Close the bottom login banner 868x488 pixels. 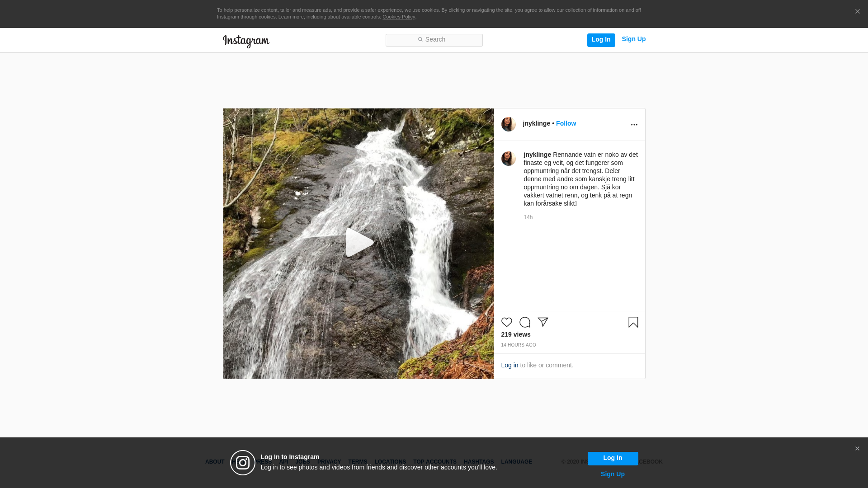pyautogui.click(x=857, y=449)
